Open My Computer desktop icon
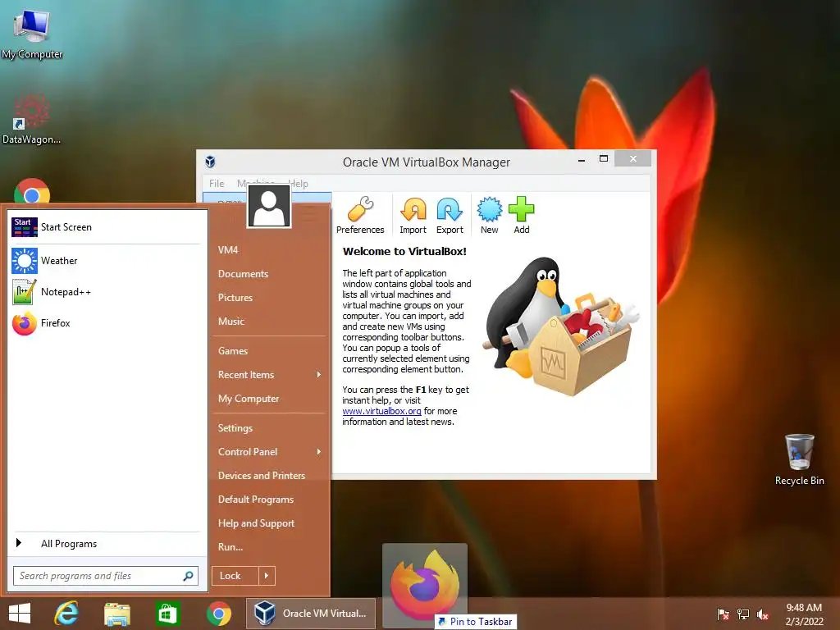 32,33
